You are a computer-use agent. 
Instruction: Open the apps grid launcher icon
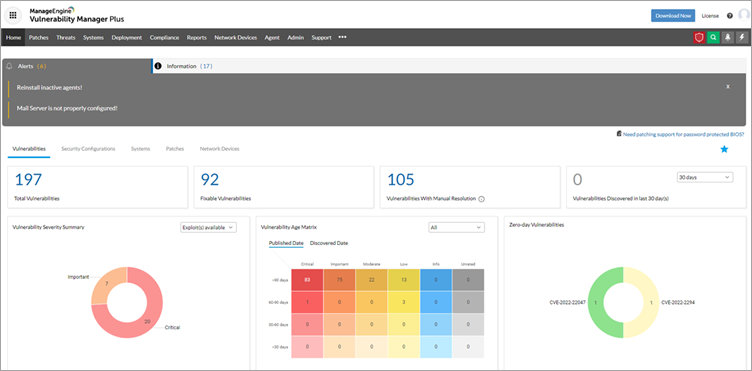13,15
